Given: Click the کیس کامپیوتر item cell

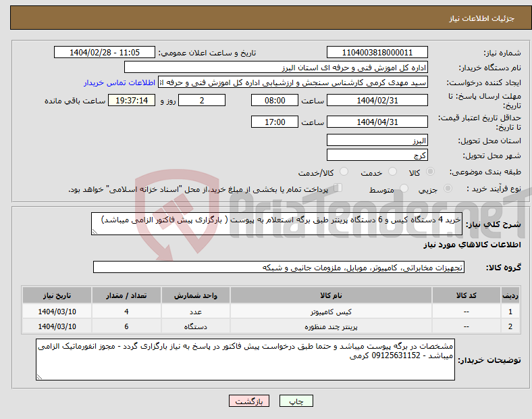Looking at the screenshot, I should tap(331, 311).
